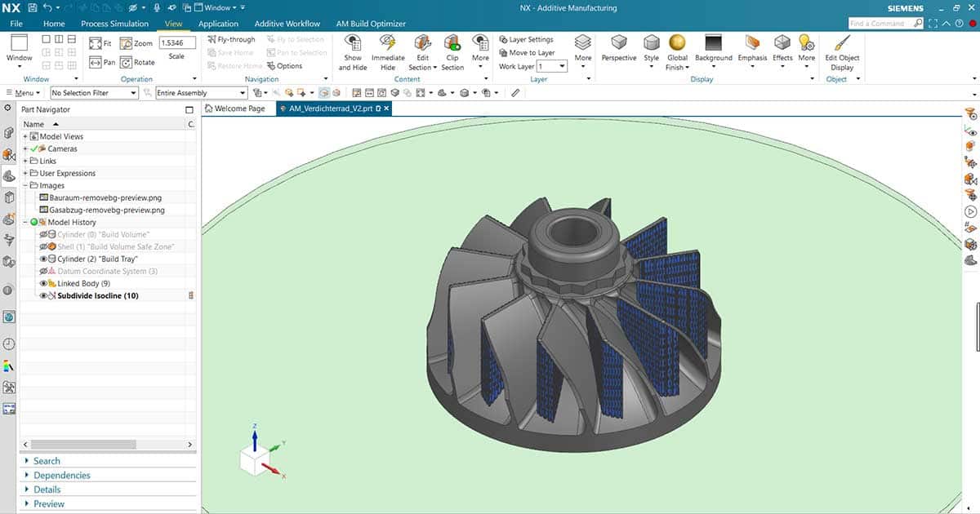980x514 pixels.
Task: Click the resource bar settings gear icon
Action: point(8,108)
